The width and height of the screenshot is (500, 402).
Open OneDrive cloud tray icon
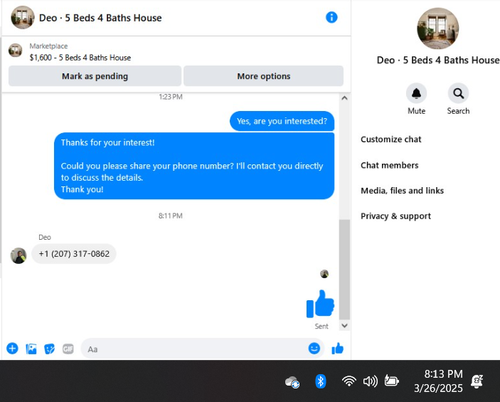click(x=292, y=382)
